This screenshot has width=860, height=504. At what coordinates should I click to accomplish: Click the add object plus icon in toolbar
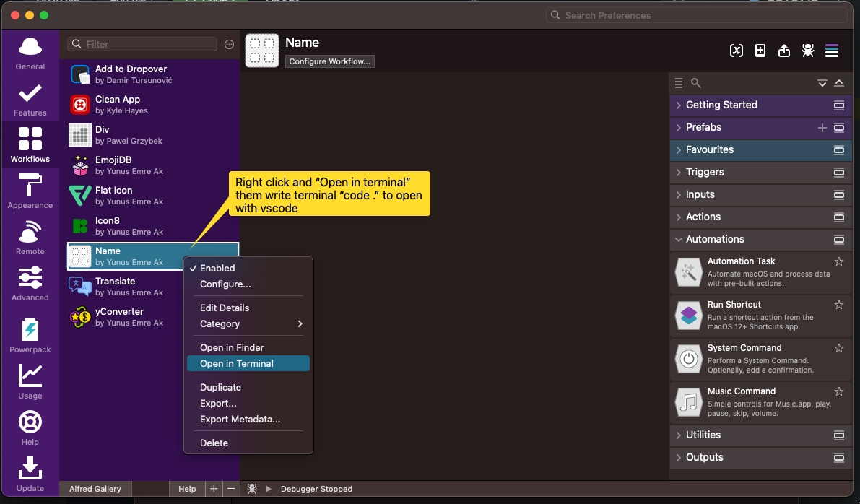pyautogui.click(x=760, y=51)
